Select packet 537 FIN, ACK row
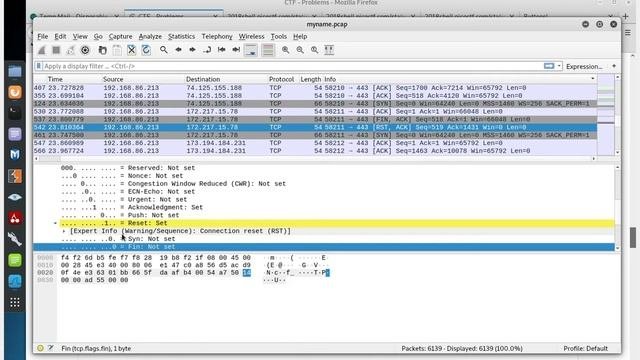640x360 pixels. 315,119
